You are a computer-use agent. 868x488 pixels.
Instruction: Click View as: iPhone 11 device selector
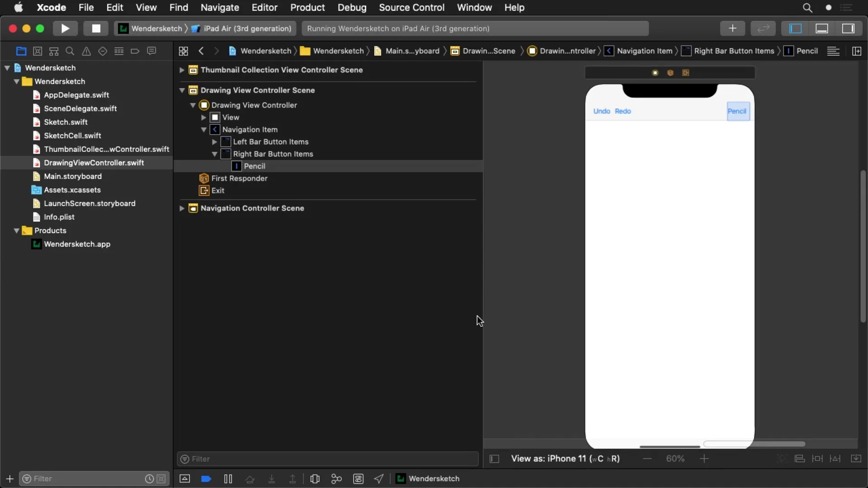565,459
